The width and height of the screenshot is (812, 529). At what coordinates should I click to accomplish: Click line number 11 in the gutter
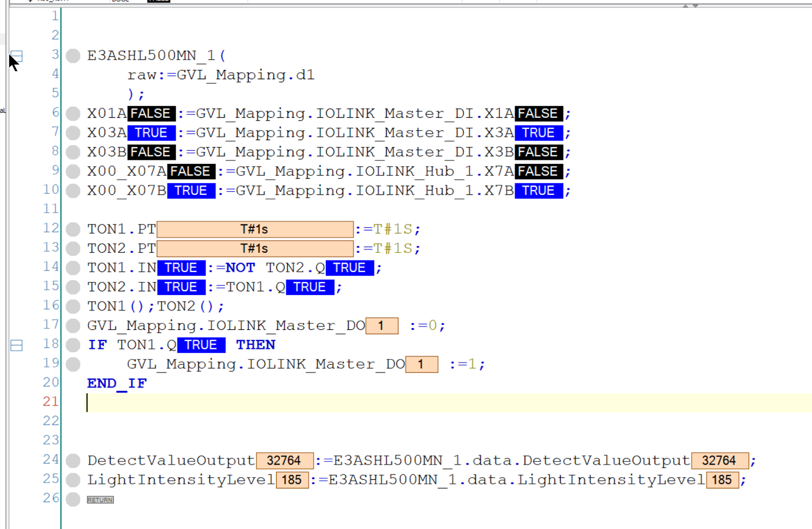[x=51, y=209]
